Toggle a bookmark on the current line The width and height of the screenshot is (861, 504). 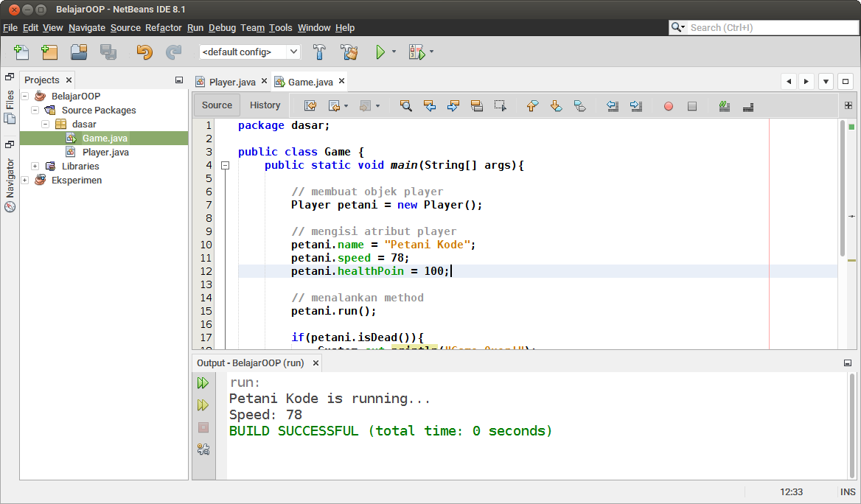coord(580,105)
